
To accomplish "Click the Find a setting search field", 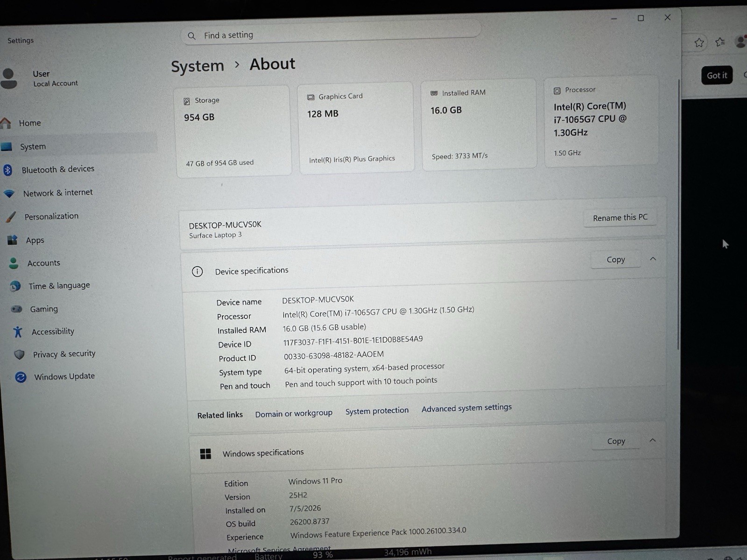I will tap(331, 35).
